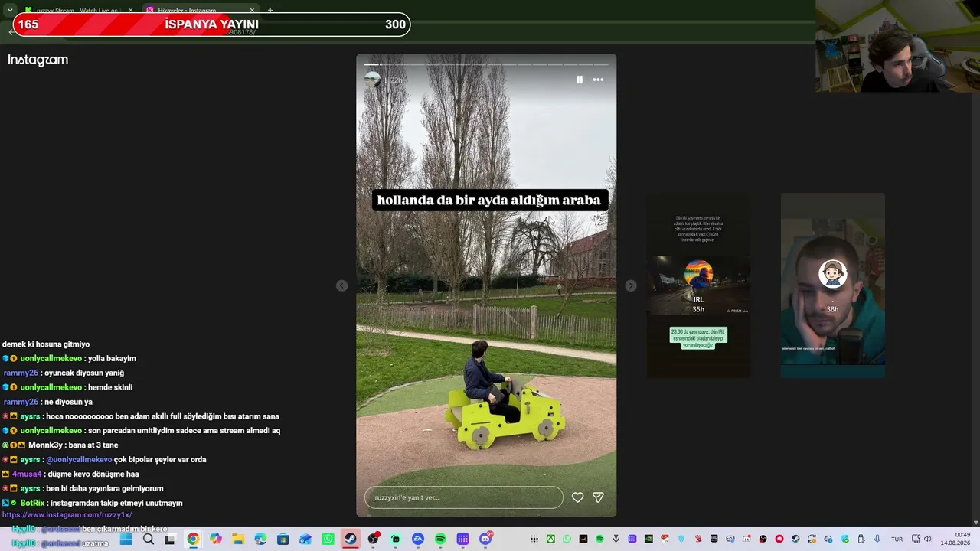Open the volume control in system tray
This screenshot has height=551, width=980.
click(x=929, y=540)
